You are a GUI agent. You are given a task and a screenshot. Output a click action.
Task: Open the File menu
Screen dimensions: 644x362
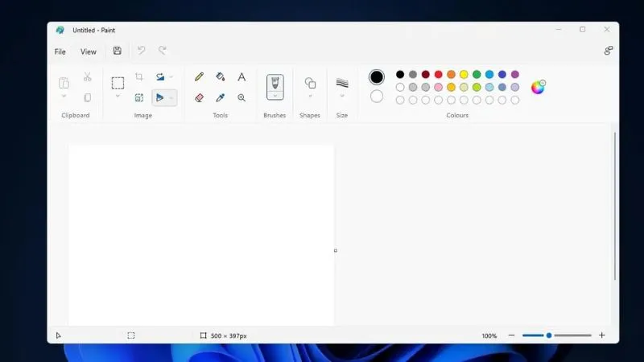pyautogui.click(x=60, y=51)
